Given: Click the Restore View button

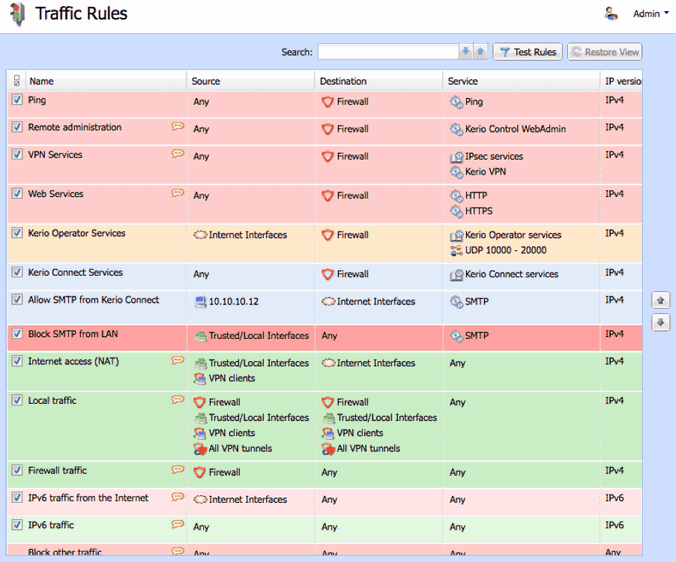Looking at the screenshot, I should [x=605, y=52].
